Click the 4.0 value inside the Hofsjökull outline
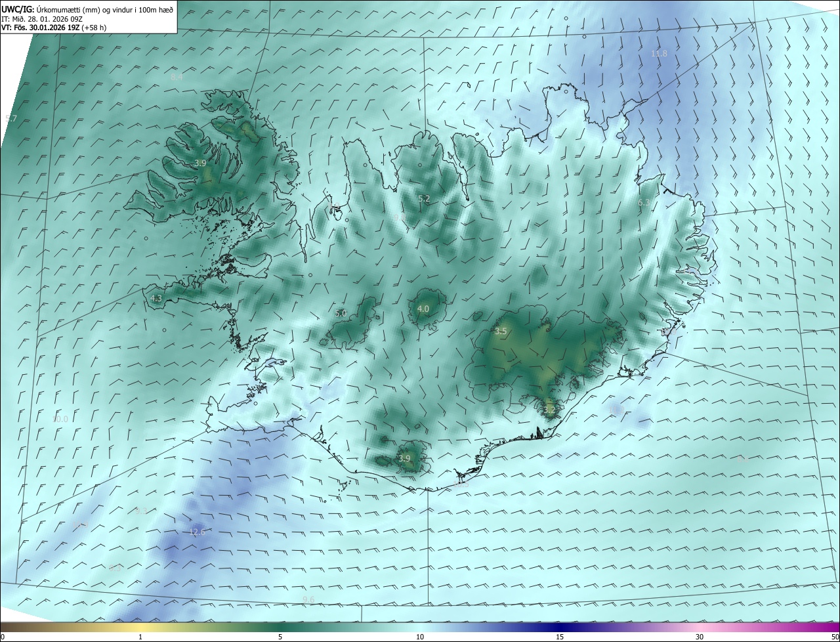The image size is (840, 642). pyautogui.click(x=423, y=309)
